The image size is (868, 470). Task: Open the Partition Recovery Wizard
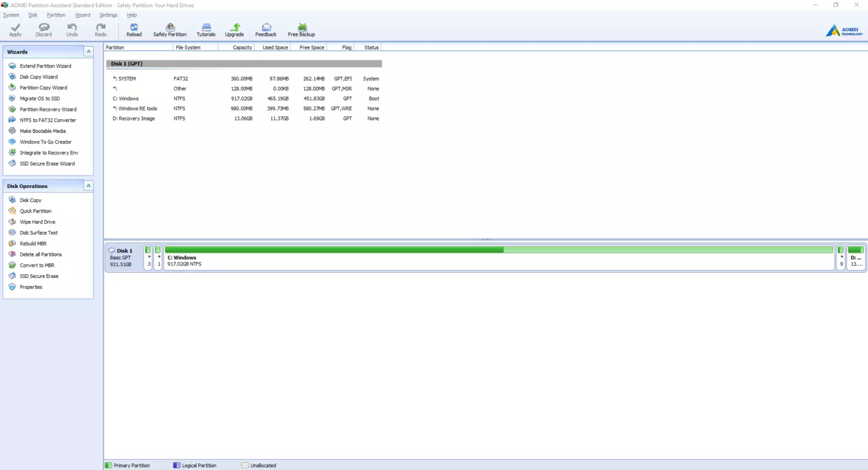tap(48, 109)
